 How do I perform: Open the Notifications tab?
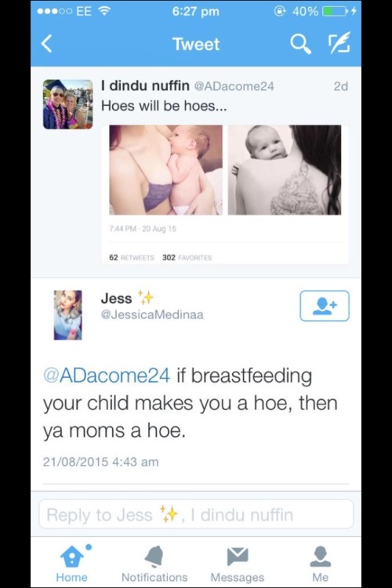[x=154, y=564]
